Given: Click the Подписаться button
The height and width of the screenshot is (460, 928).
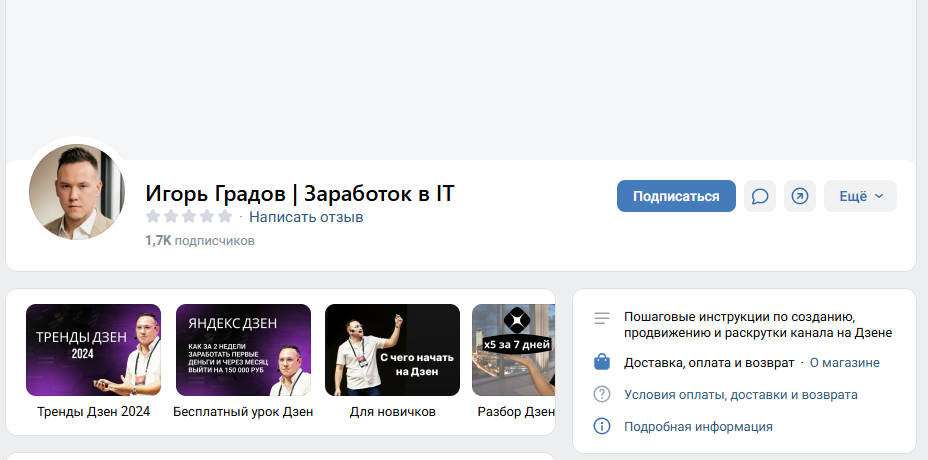Looking at the screenshot, I should 676,196.
